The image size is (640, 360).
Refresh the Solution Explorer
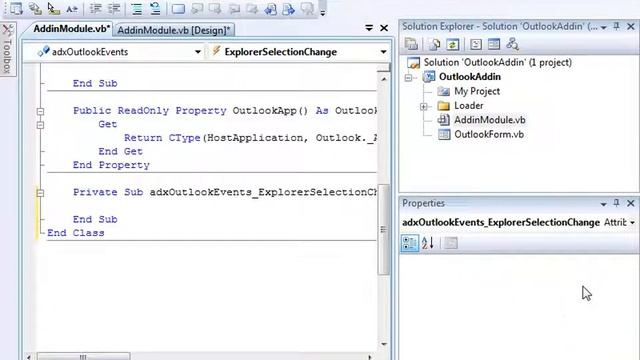[x=452, y=44]
